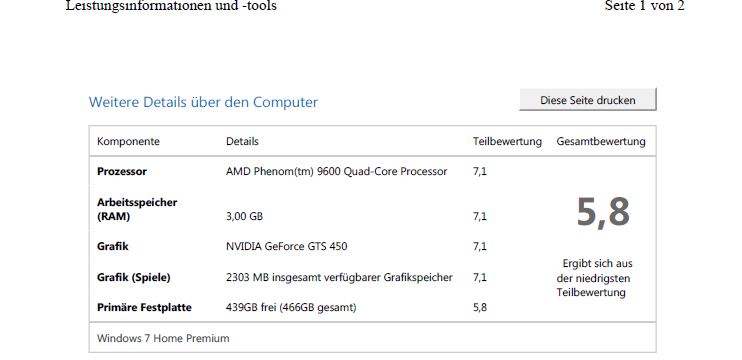The image size is (742, 360).
Task: Click the AMD Phenom 9600 Quad-Core Processor text
Action: coord(336,172)
